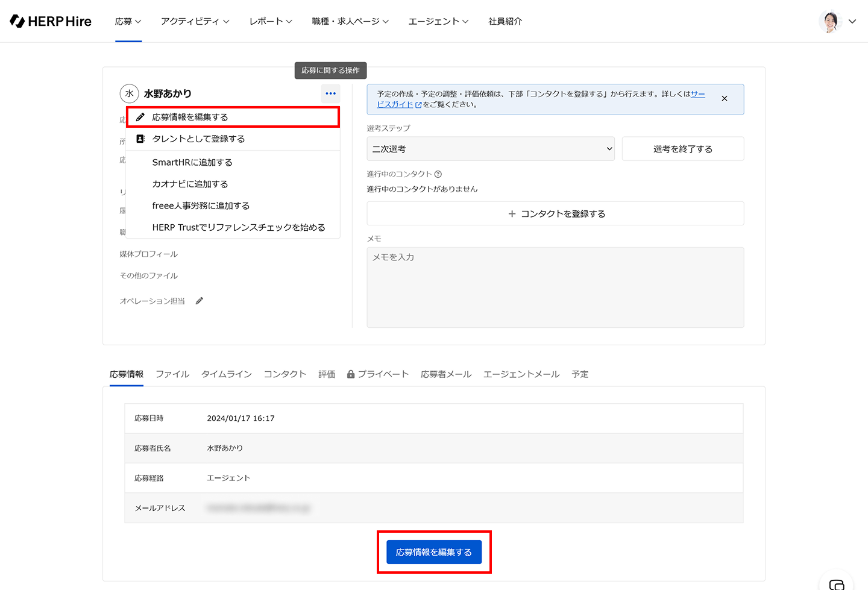The height and width of the screenshot is (590, 868).
Task: Open the コンタクト tab
Action: pos(285,374)
